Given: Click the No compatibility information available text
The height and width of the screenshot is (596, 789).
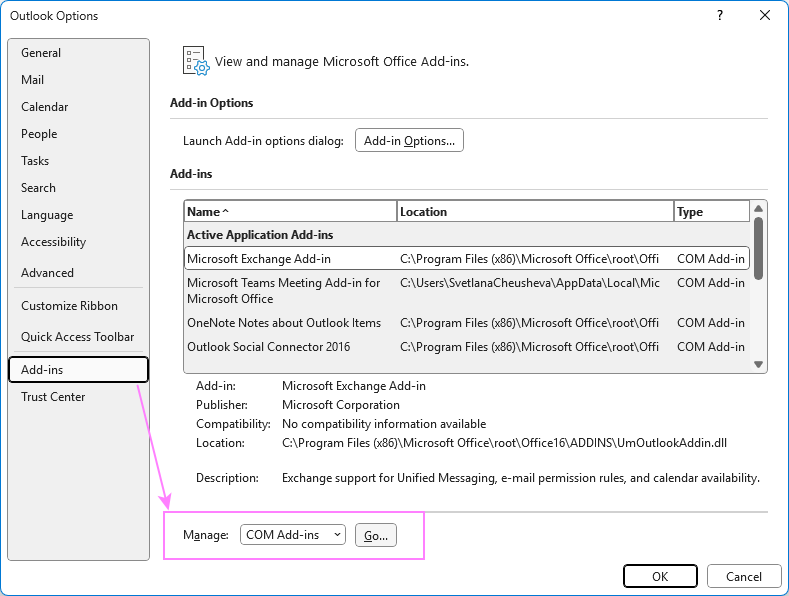Looking at the screenshot, I should pyautogui.click(x=384, y=424).
